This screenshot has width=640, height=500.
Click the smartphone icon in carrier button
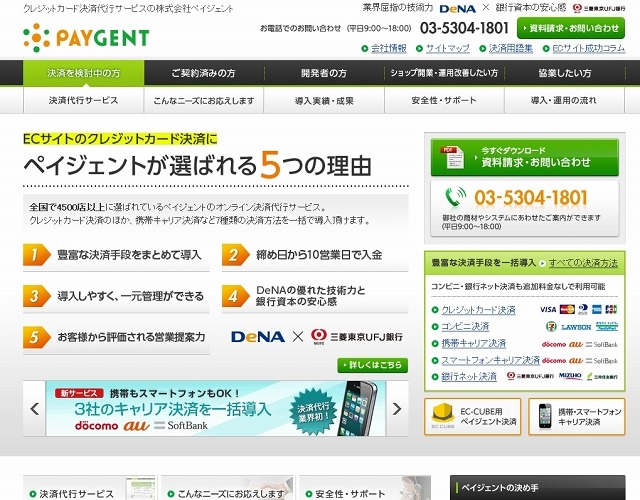(545, 416)
